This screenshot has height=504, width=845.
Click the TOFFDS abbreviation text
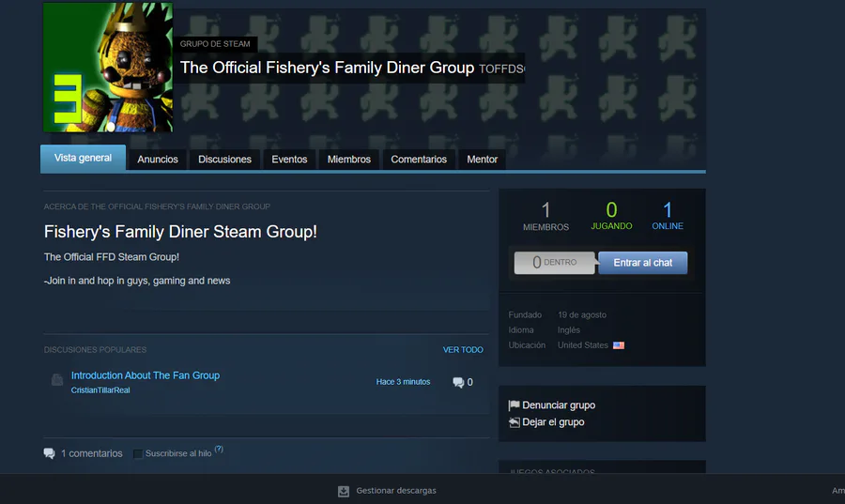click(501, 69)
